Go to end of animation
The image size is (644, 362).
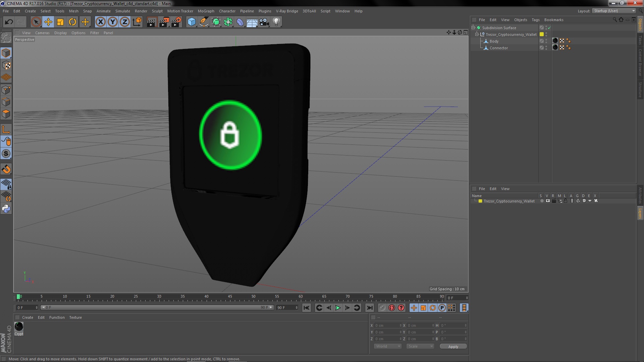370,308
